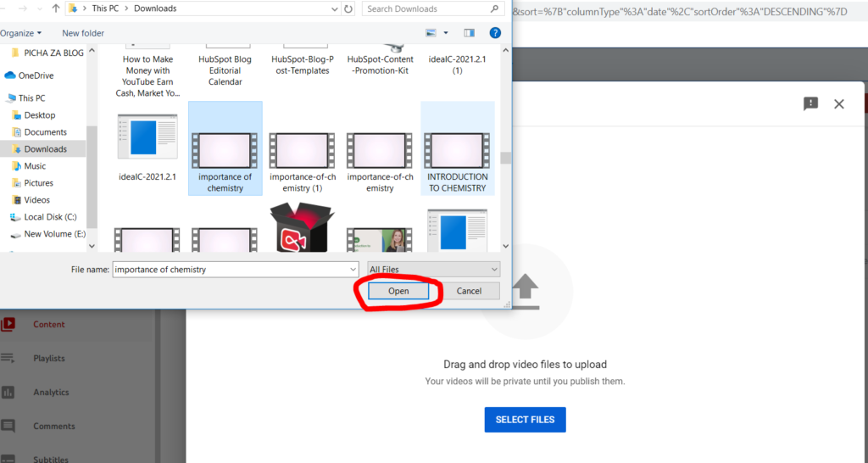Click the SELECT FILES button
Image resolution: width=868 pixels, height=463 pixels.
(525, 420)
